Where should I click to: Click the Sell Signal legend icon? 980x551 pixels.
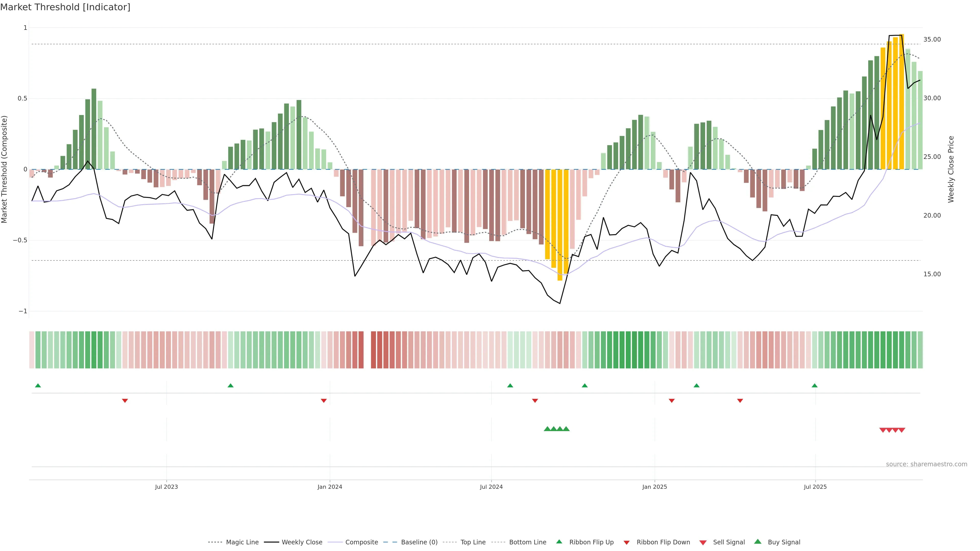point(703,543)
